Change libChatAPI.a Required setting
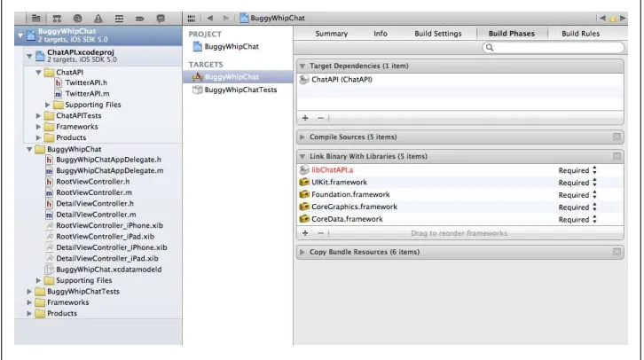The image size is (644, 360). point(577,170)
